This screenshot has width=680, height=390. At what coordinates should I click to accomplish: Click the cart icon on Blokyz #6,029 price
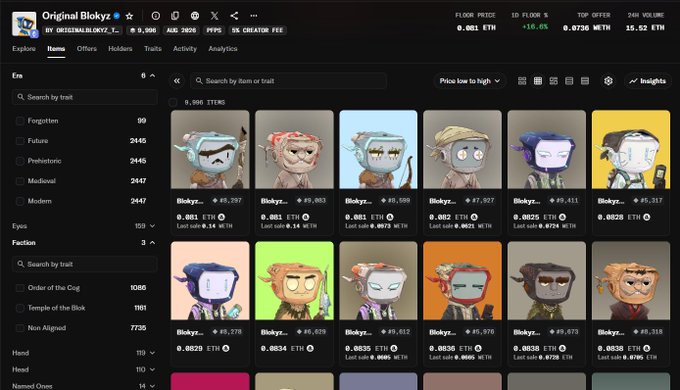[310, 348]
